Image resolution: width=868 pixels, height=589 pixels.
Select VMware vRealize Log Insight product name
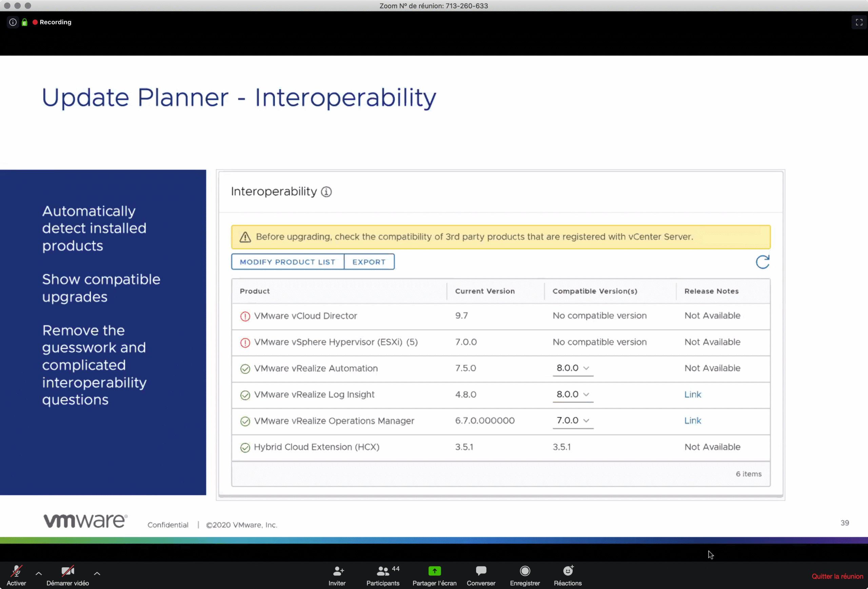pyautogui.click(x=314, y=394)
